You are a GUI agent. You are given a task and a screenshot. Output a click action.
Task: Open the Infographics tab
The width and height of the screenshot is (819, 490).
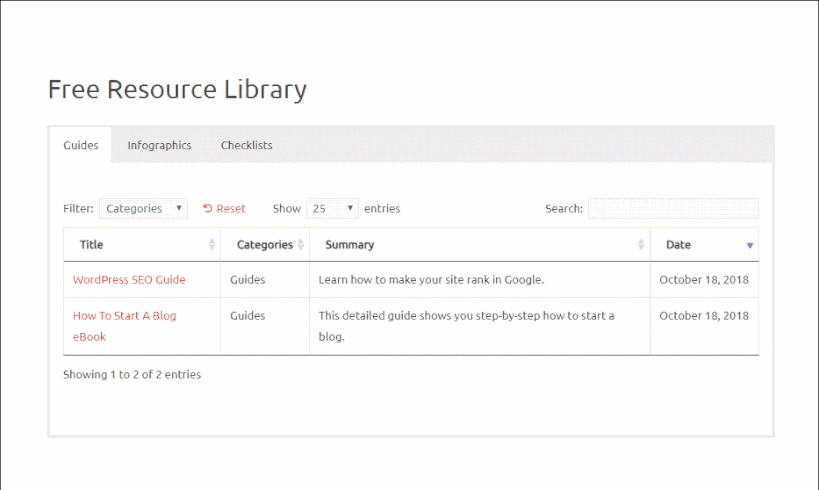point(159,145)
